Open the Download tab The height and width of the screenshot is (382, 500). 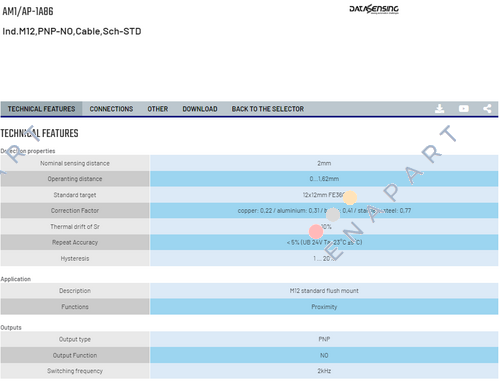(200, 109)
